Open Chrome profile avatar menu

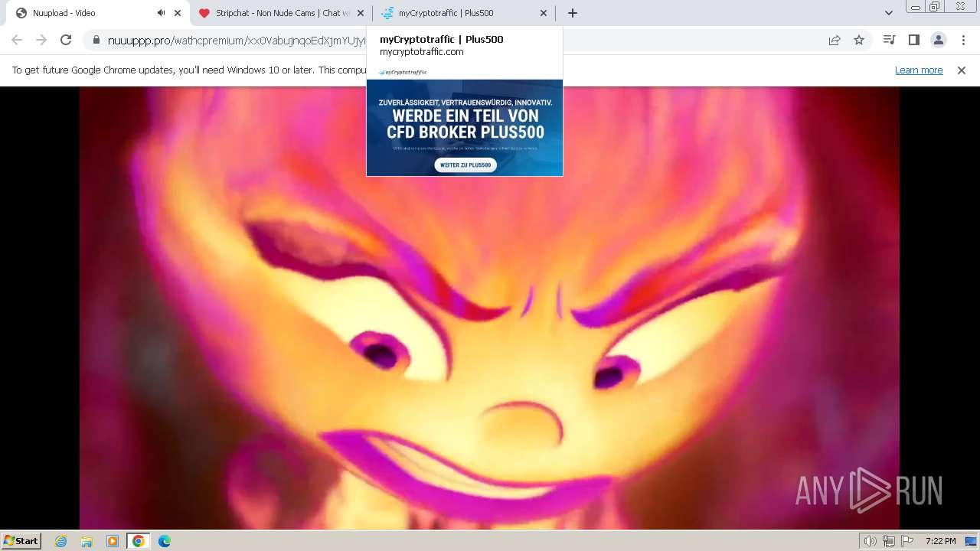tap(938, 40)
